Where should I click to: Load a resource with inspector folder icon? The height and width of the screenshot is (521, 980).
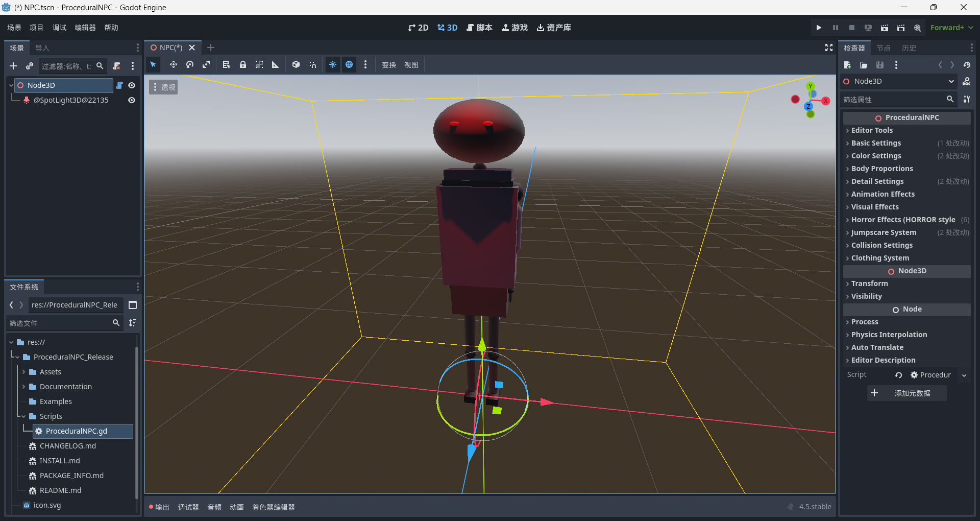pos(864,65)
